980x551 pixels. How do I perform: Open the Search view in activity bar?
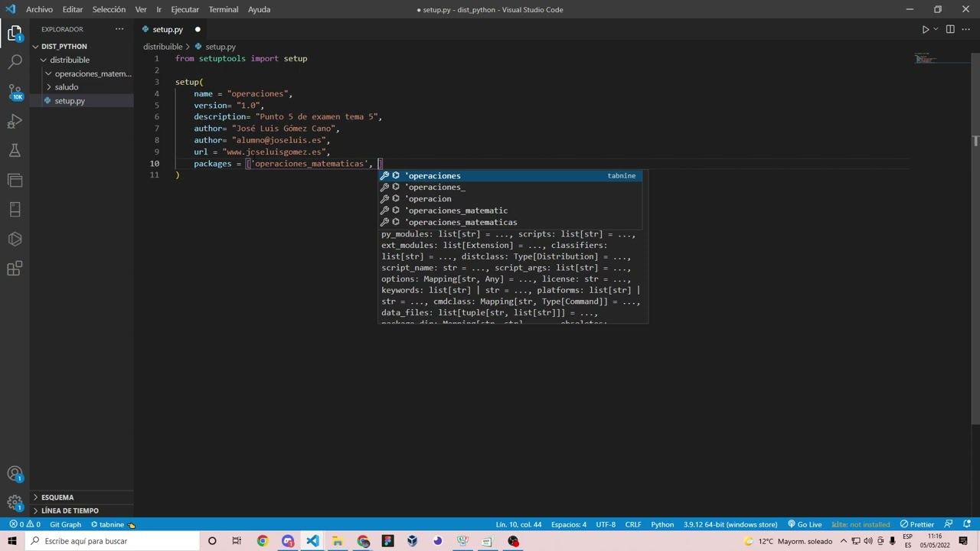(15, 63)
